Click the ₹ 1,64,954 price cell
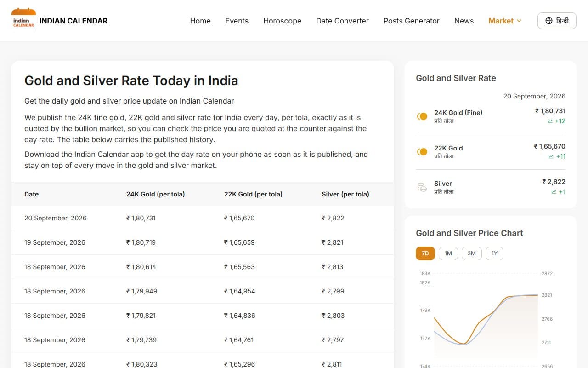This screenshot has width=588, height=368. click(239, 291)
